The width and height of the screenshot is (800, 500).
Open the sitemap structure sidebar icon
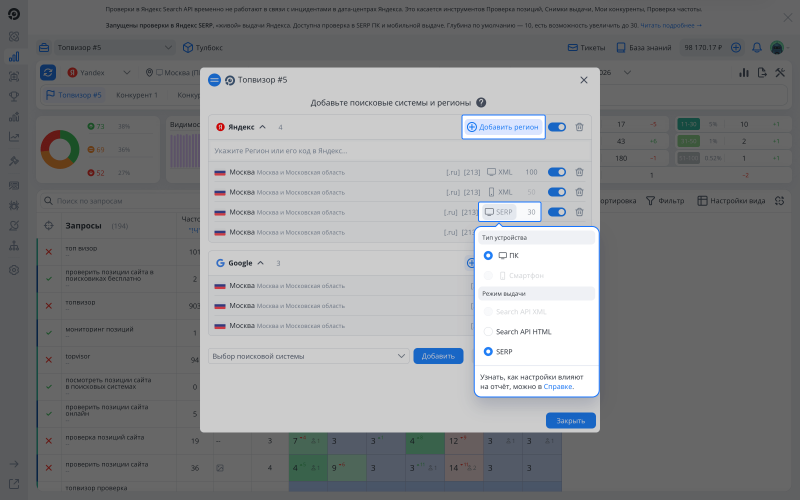tap(14, 246)
